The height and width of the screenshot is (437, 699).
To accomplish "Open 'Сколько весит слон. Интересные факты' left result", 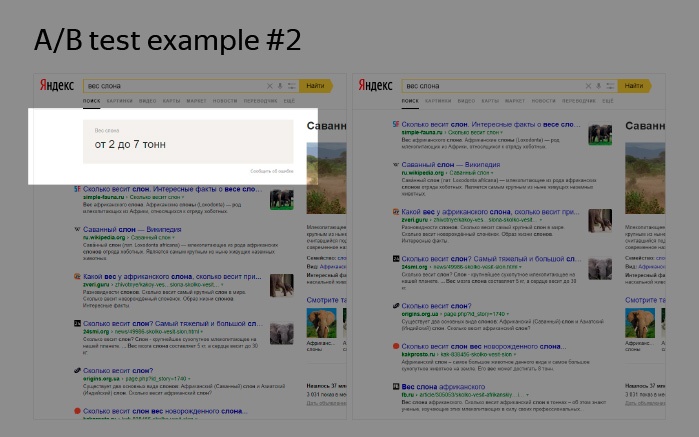I will point(173,189).
